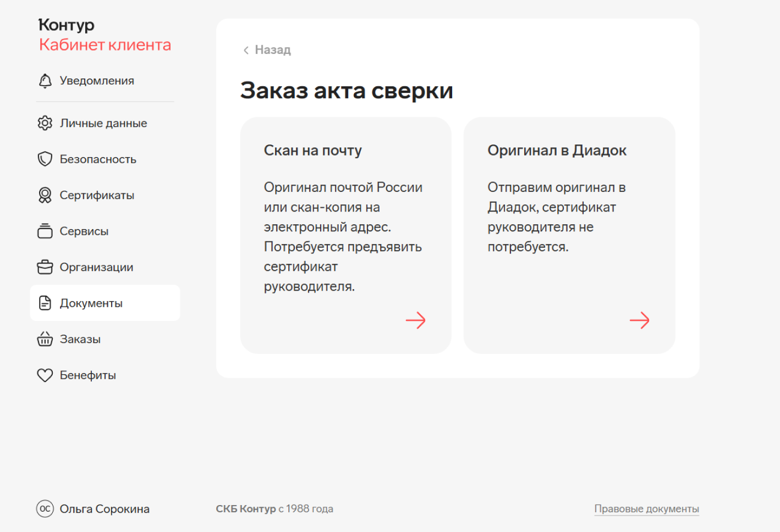Click the Заказ акта сверки heading
The image size is (780, 532).
coord(347,90)
